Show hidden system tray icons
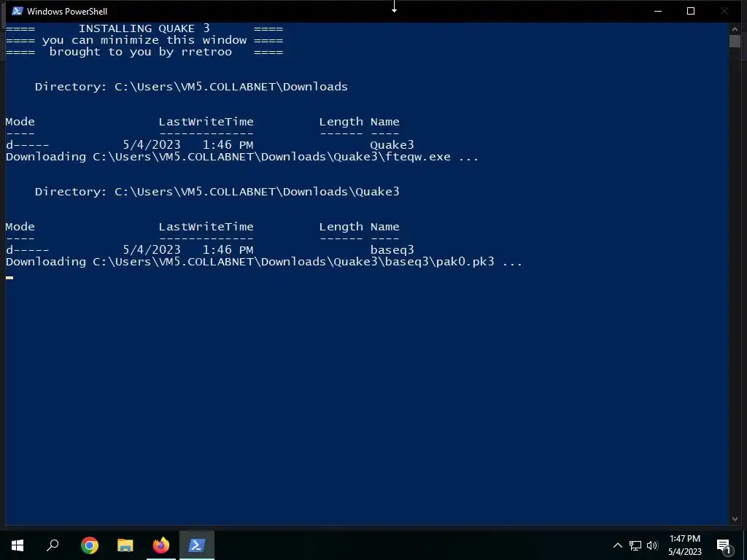This screenshot has width=747, height=560. [617, 545]
